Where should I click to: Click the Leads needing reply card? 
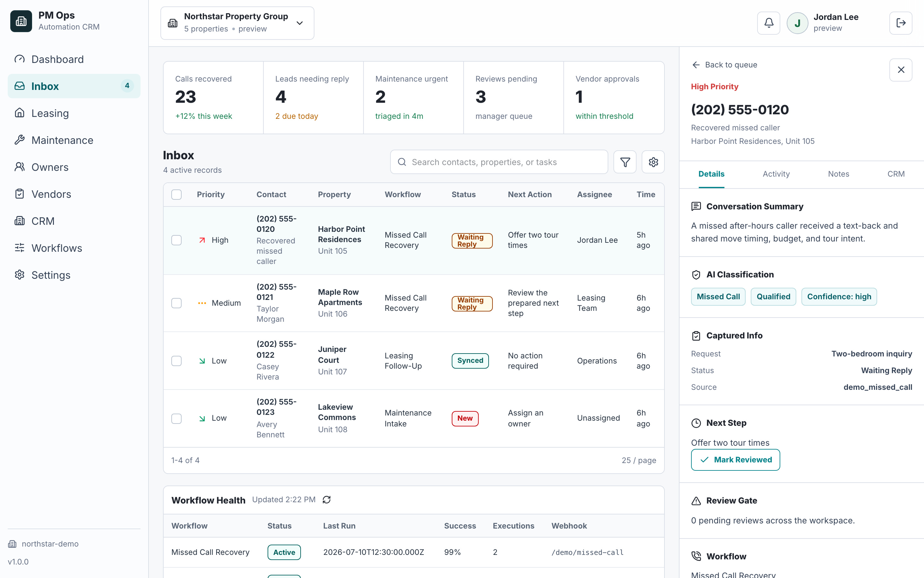pyautogui.click(x=313, y=98)
